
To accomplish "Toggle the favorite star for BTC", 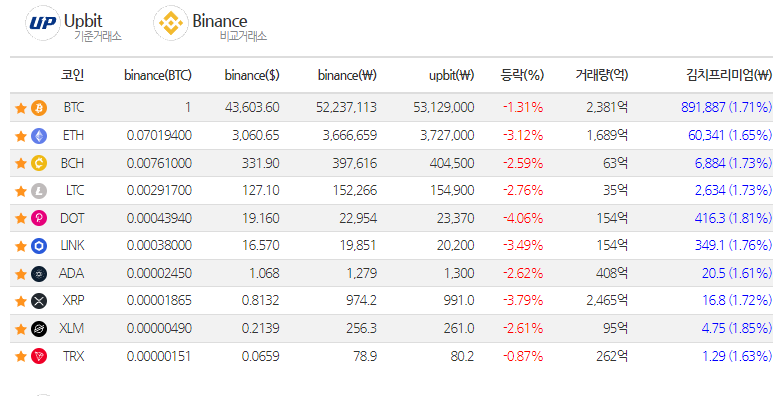I will click(20, 108).
